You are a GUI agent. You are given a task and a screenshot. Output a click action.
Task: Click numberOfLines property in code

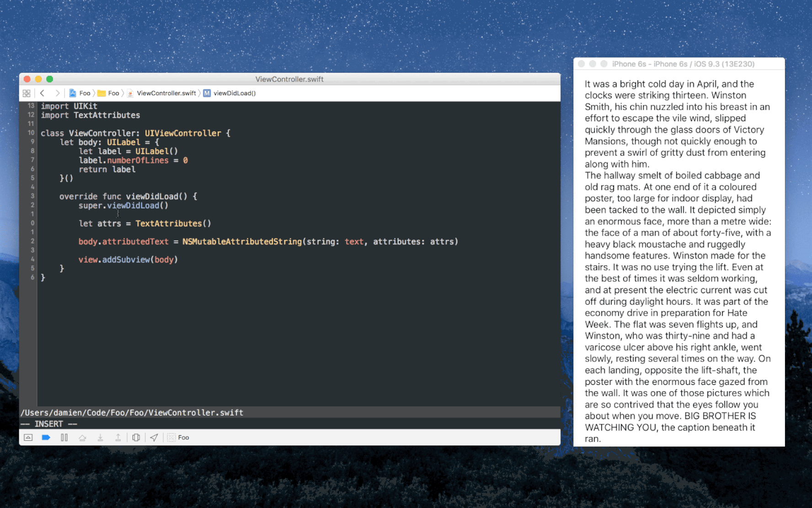click(x=138, y=161)
